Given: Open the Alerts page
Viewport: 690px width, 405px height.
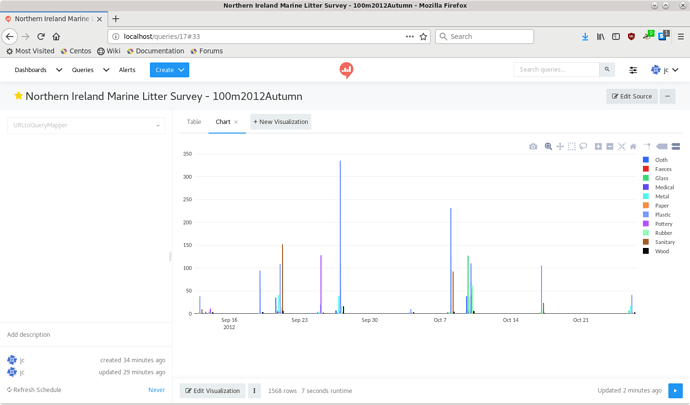Looking at the screenshot, I should tap(127, 70).
